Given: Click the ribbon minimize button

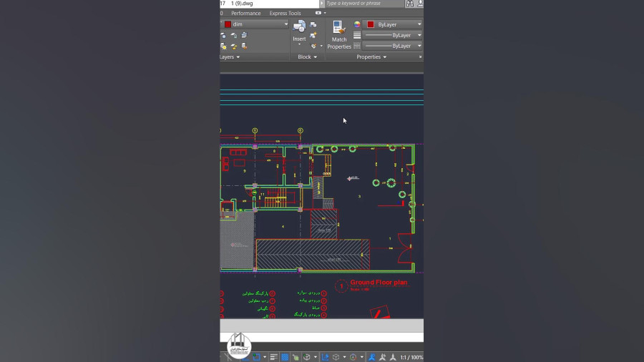Looking at the screenshot, I should tap(318, 13).
